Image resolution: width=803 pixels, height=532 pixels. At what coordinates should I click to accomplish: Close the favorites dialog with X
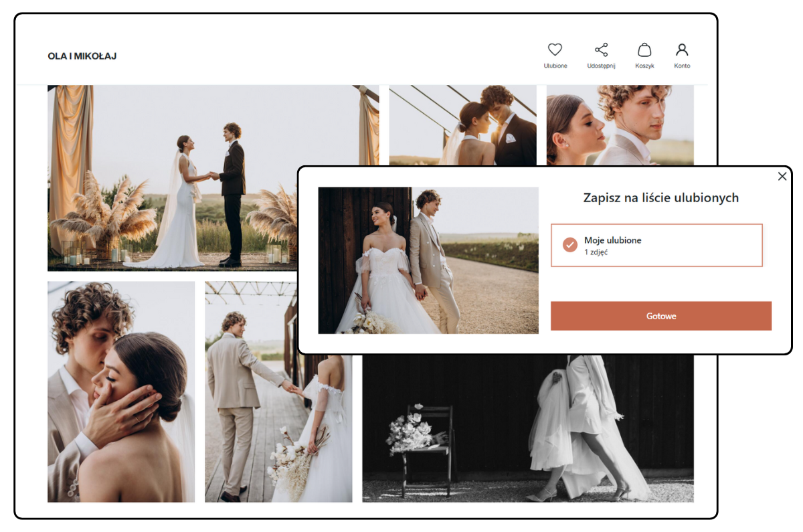tap(782, 177)
